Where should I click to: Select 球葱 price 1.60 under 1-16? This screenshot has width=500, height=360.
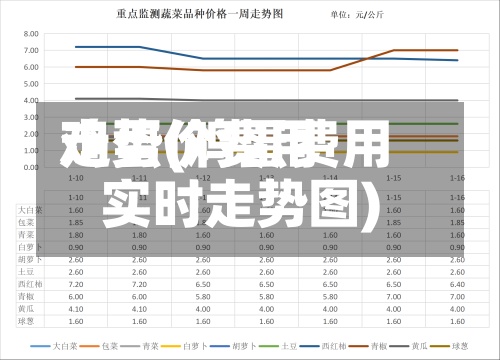[457, 321]
